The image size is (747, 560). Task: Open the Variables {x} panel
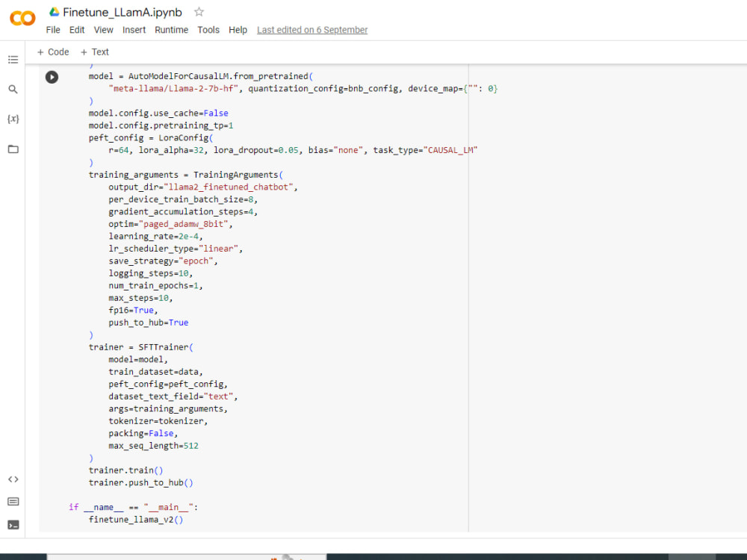click(x=13, y=119)
